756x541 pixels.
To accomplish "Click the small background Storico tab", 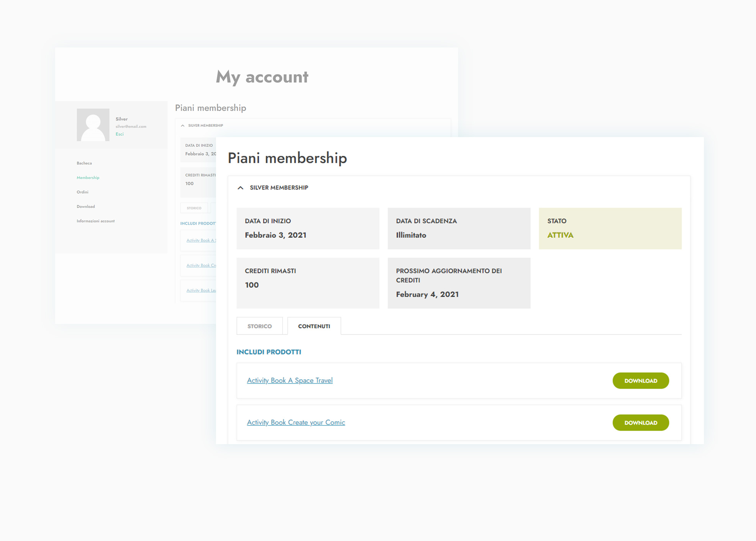I will (x=194, y=208).
